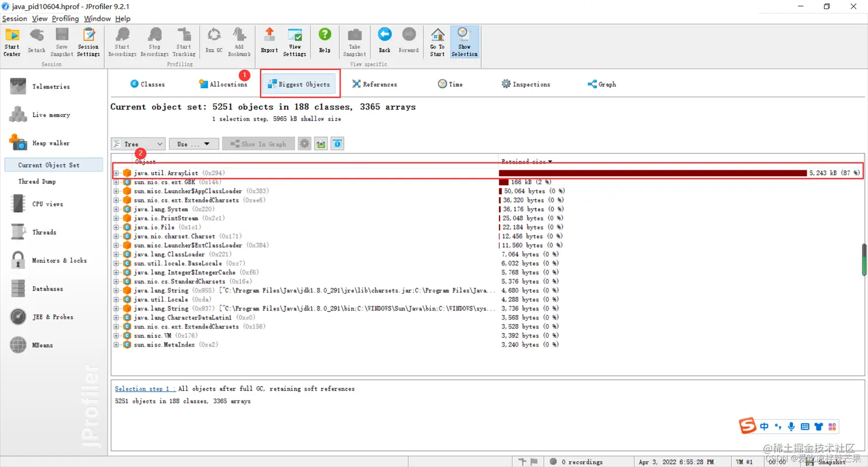The height and width of the screenshot is (467, 868).
Task: Click Start Recordings icon
Action: point(122,42)
